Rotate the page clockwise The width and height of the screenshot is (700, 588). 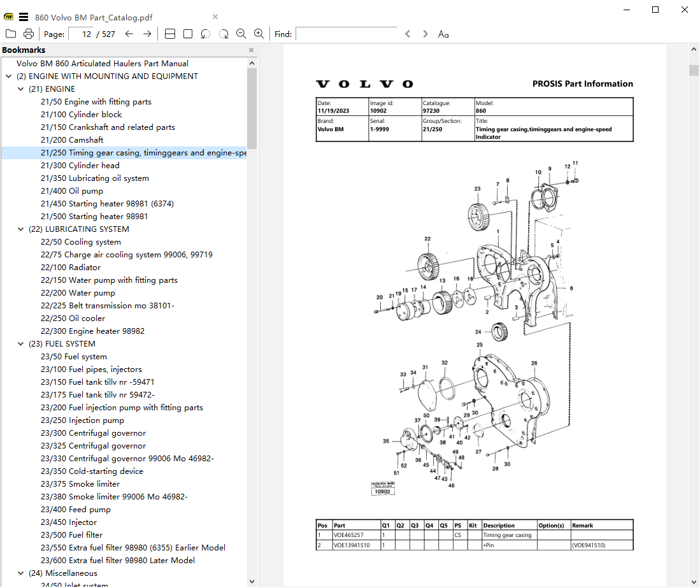click(x=224, y=34)
